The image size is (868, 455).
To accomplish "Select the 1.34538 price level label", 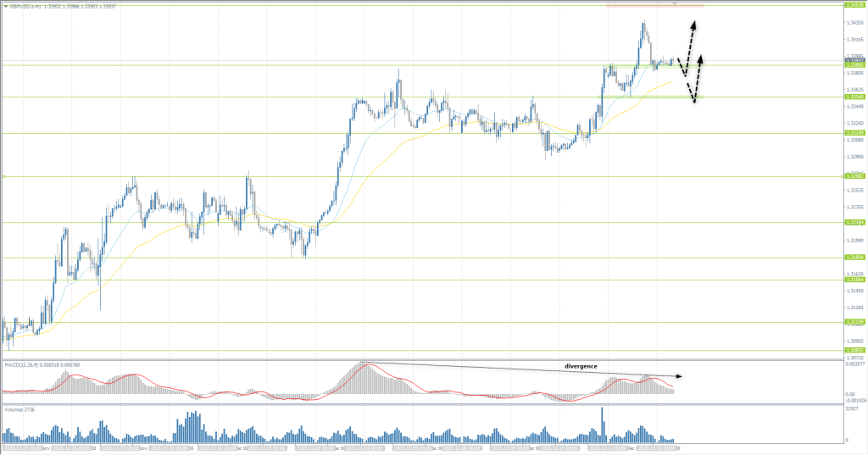I will coord(854,5).
